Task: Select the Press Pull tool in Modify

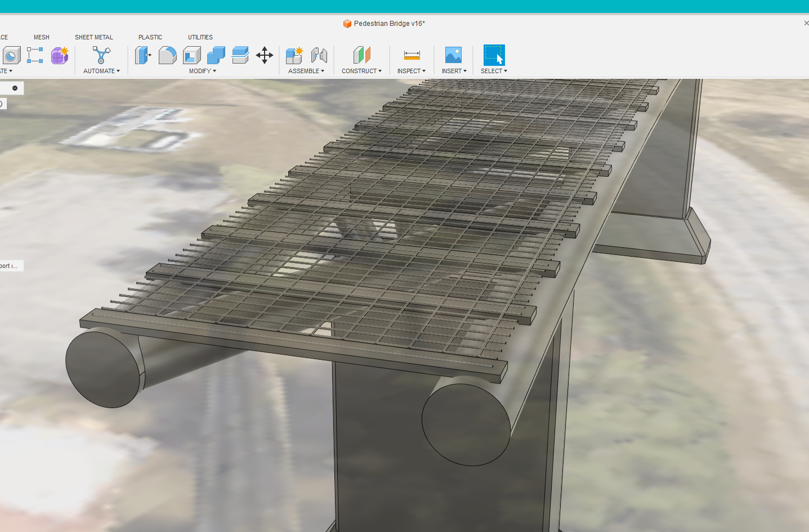Action: coord(144,55)
